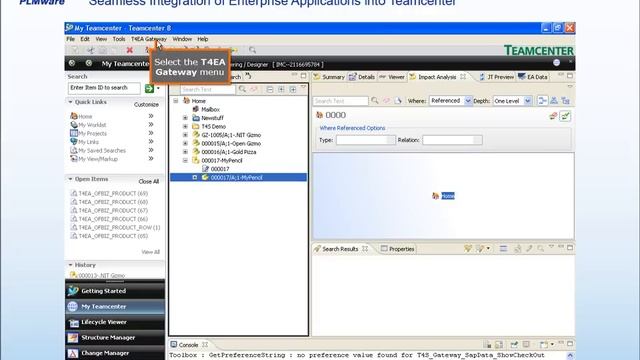Select 000017/A;1-MyPencil revision row

(x=238, y=178)
